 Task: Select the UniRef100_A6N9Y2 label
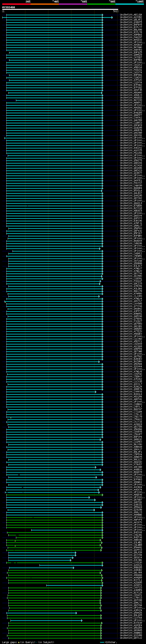[131, 103]
